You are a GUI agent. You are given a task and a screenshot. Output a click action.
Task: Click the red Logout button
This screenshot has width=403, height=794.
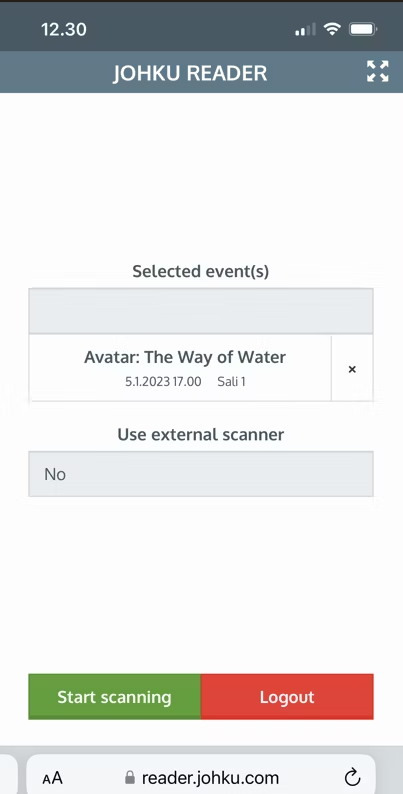coord(287,697)
